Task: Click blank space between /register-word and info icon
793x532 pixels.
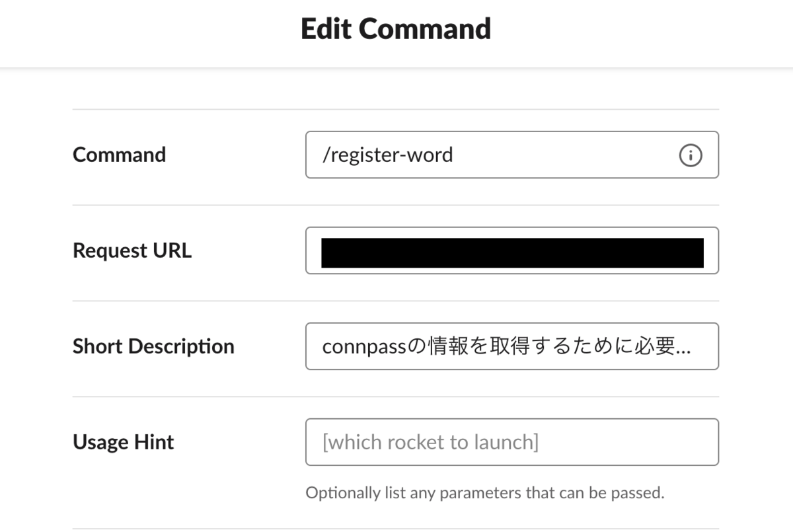Action: click(x=566, y=155)
